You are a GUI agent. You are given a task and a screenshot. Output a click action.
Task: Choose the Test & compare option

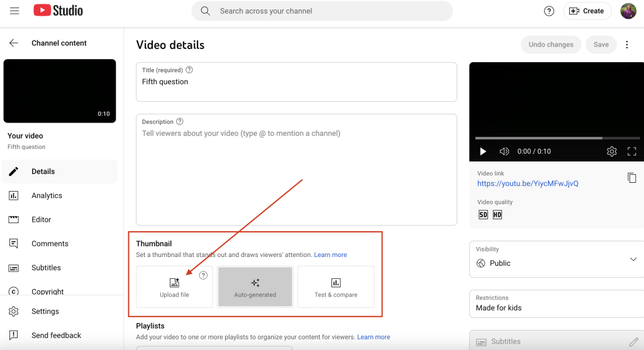(x=336, y=287)
